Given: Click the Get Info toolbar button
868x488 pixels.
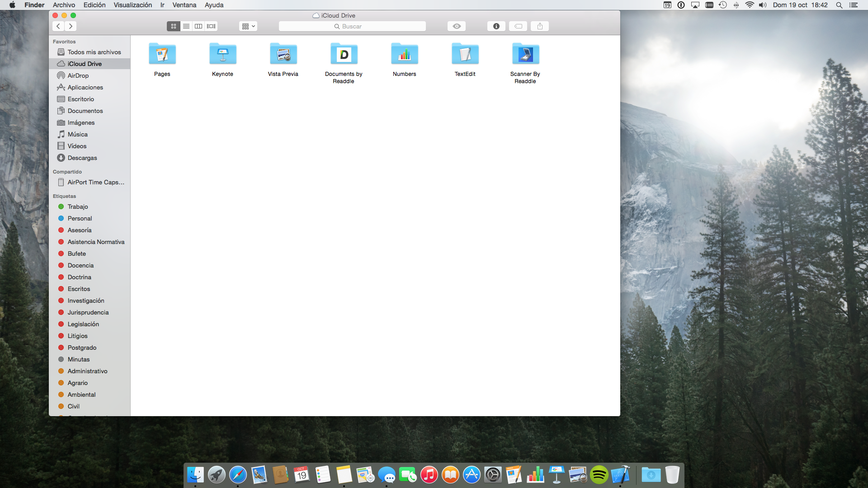Looking at the screenshot, I should point(496,26).
